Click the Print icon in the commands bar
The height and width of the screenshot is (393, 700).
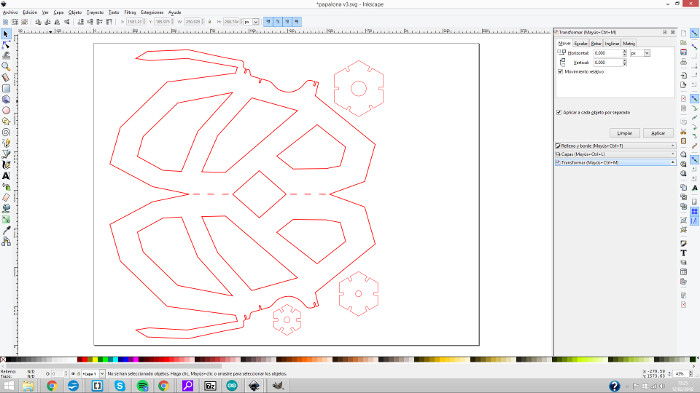(x=683, y=62)
